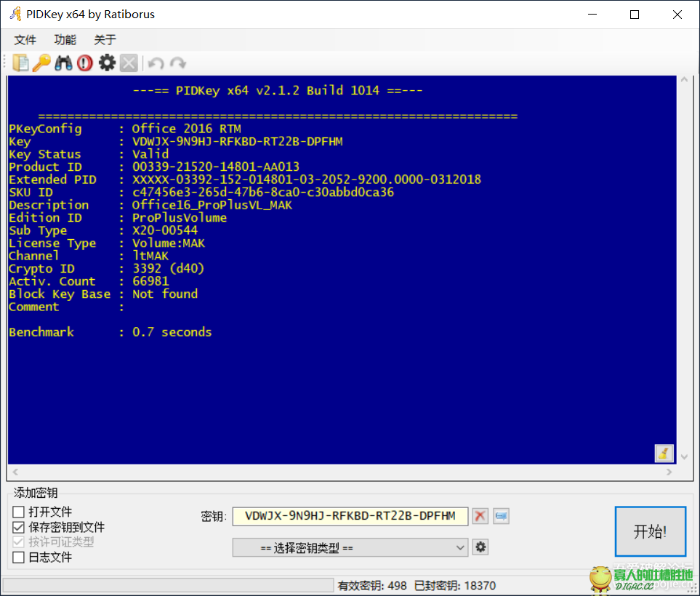Click the Product ID value 00339-21520-14801-AA013
Screen dimensions: 700x596
click(216, 167)
